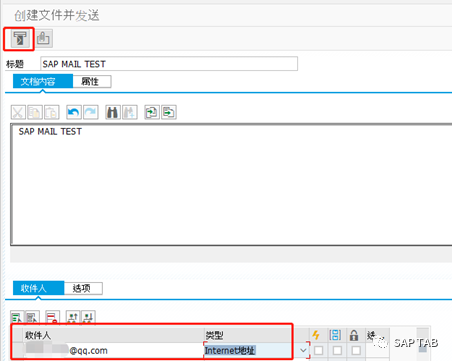Viewport: 452px width, 361px height.
Task: Click the recipient cell with @qq.com address
Action: coord(113,350)
